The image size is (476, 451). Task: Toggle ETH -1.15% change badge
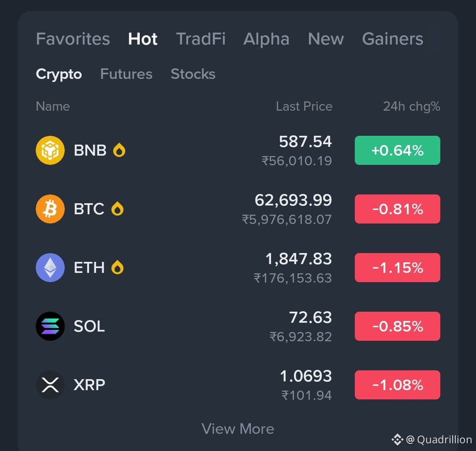point(398,268)
